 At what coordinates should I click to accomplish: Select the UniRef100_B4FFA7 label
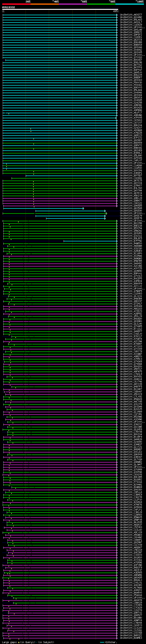(131, 70)
